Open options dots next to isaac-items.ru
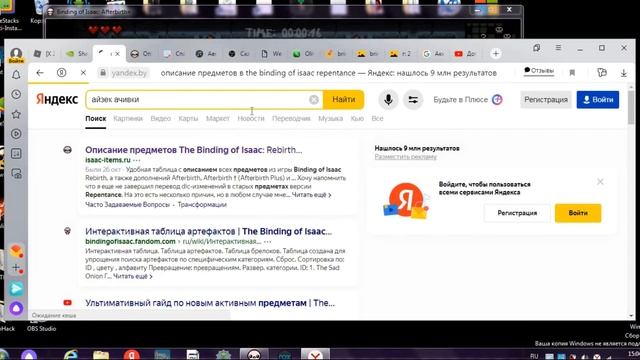The height and width of the screenshot is (360, 640). [137, 160]
